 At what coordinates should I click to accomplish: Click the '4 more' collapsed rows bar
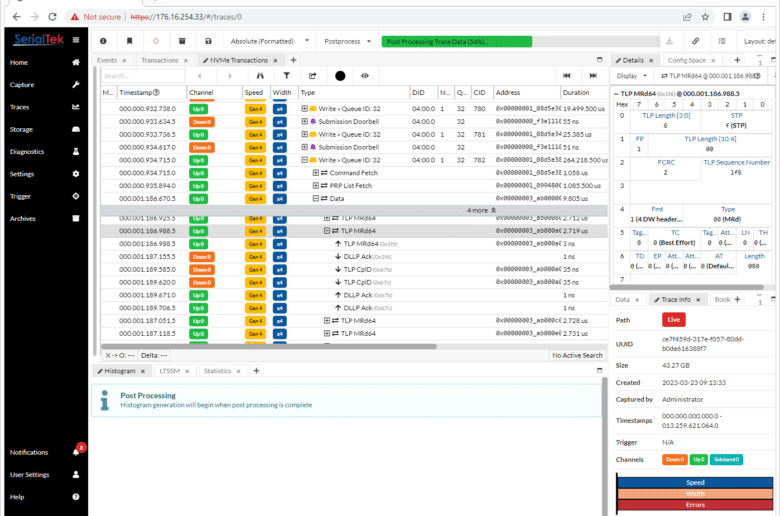coord(354,210)
